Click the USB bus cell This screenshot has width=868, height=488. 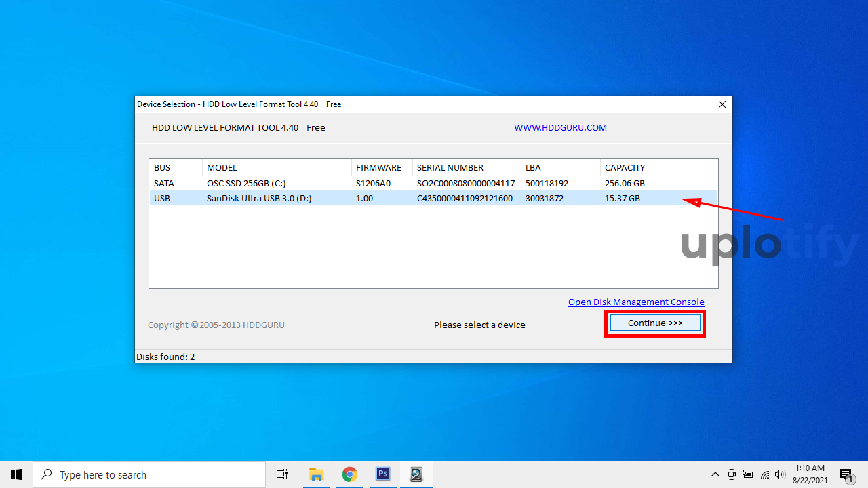tap(162, 199)
